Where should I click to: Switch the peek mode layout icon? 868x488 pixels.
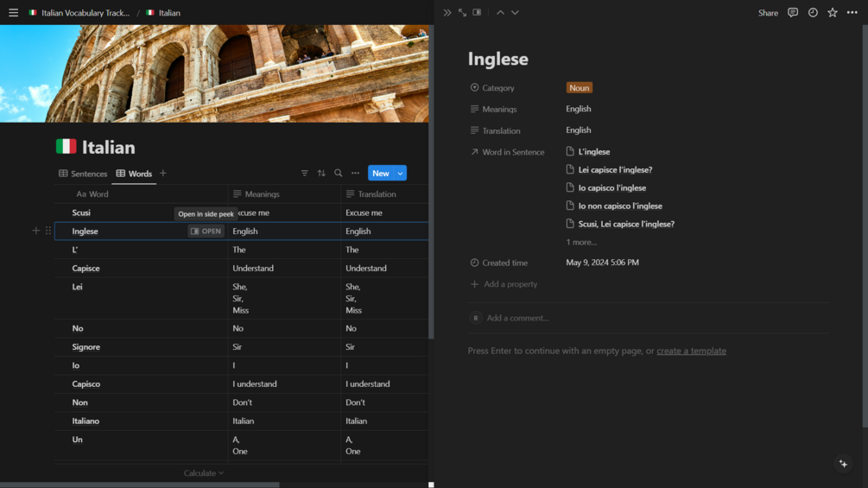coord(477,13)
